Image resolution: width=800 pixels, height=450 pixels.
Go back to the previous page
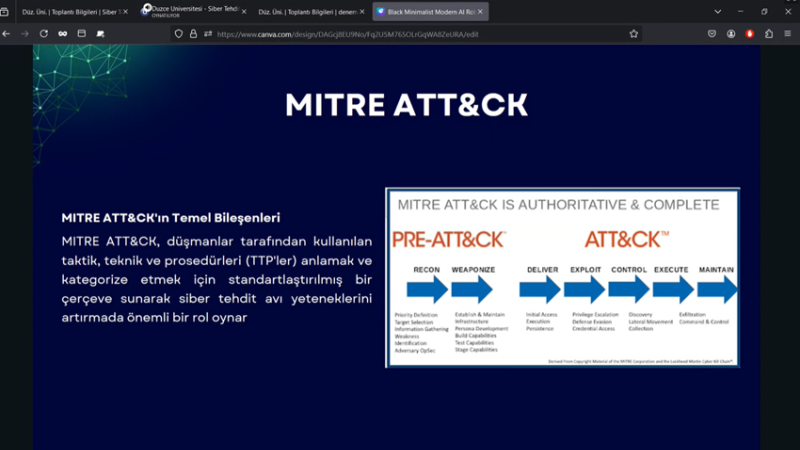click(6, 34)
